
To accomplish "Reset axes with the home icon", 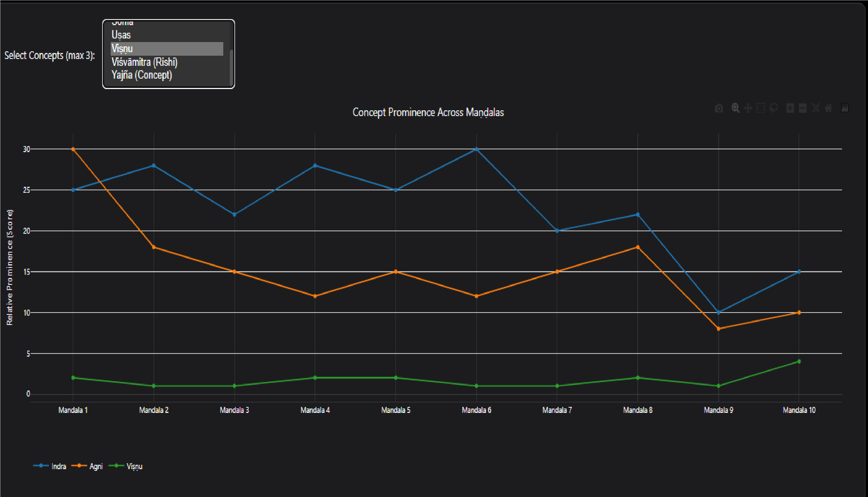I will 828,108.
